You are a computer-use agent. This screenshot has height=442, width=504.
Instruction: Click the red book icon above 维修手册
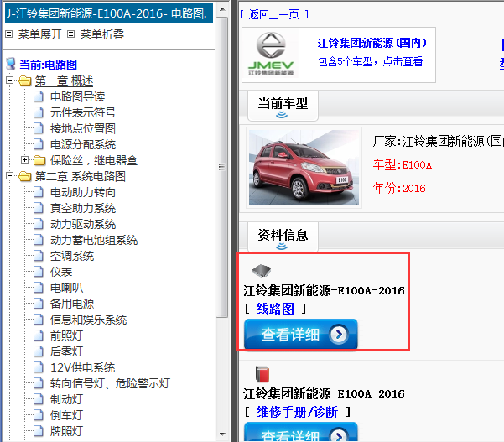tap(262, 374)
